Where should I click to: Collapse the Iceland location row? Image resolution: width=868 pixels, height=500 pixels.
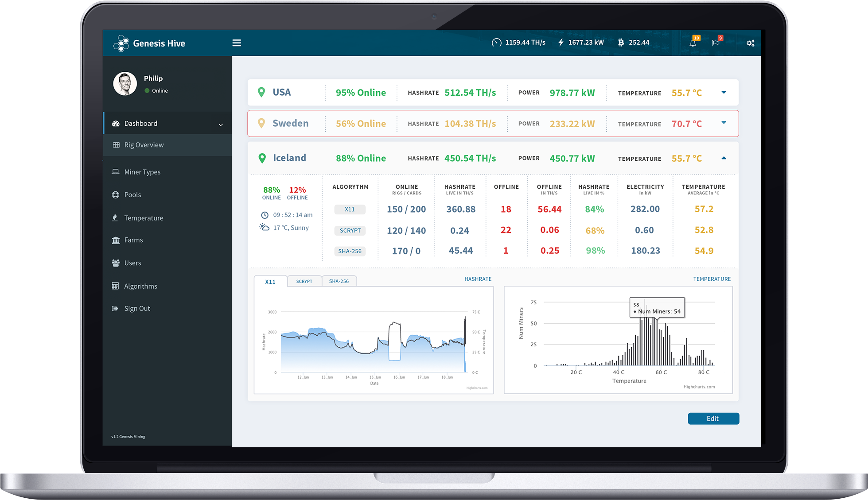(x=724, y=158)
